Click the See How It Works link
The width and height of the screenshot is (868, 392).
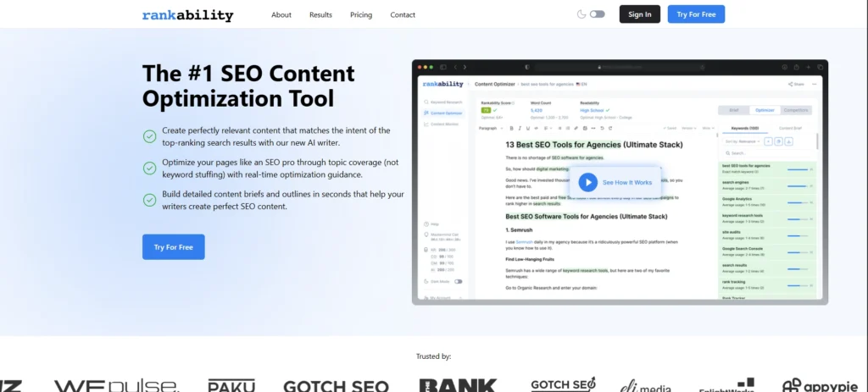(x=626, y=183)
